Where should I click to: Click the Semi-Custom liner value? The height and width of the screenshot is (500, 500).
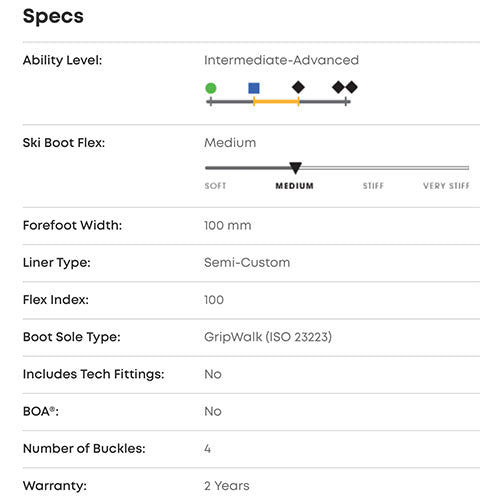[x=247, y=263]
